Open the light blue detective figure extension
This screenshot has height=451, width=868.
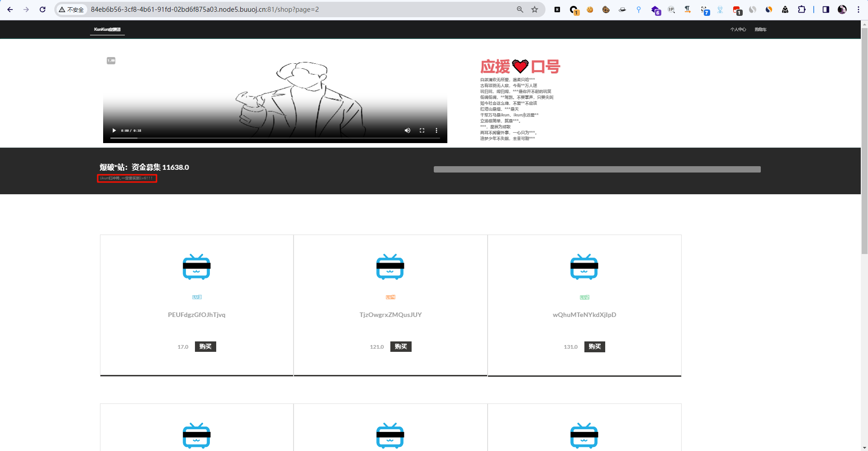(x=720, y=10)
